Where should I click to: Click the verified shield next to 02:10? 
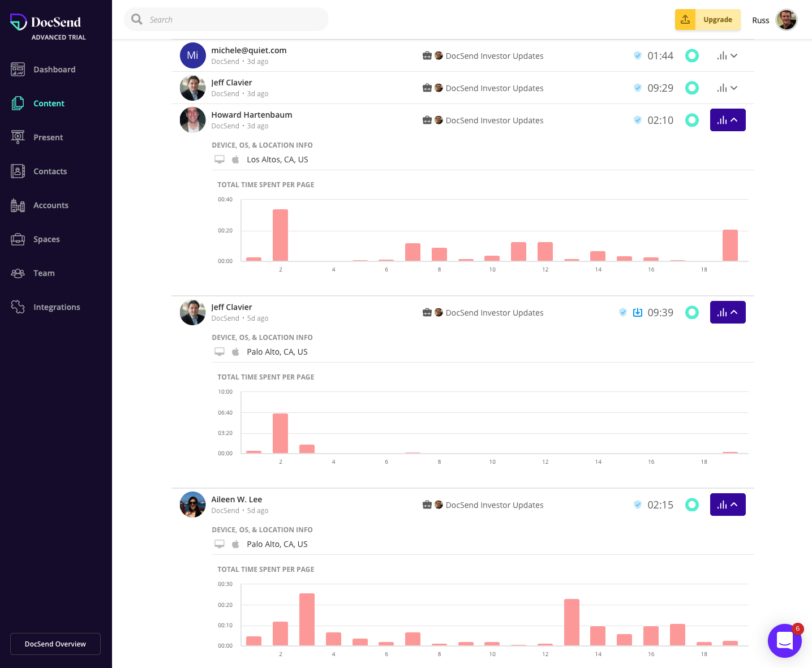tap(638, 120)
